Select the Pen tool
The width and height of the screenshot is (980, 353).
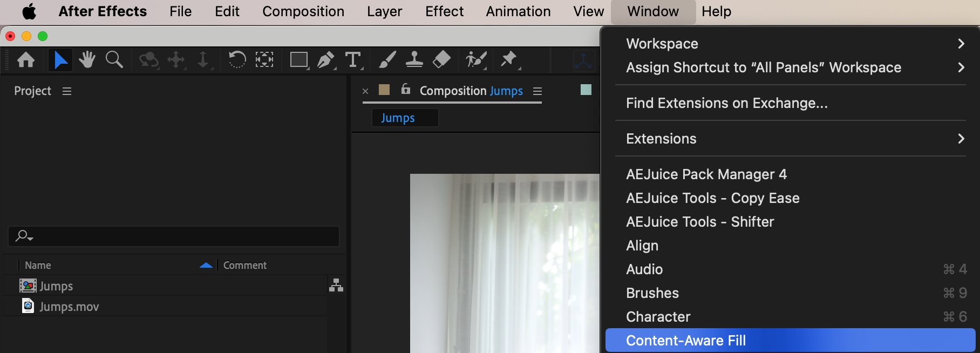point(325,59)
